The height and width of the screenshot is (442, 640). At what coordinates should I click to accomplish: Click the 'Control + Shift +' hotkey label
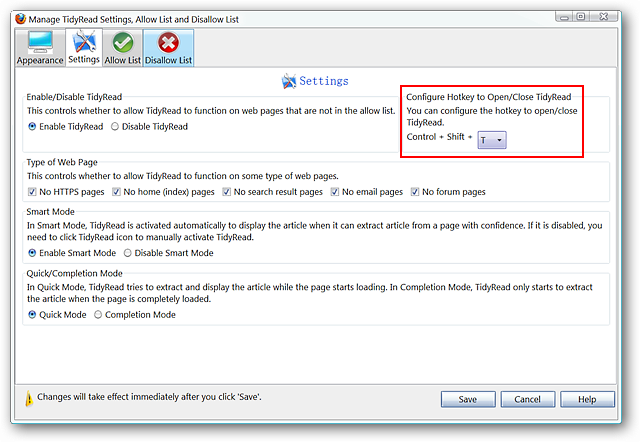point(439,137)
